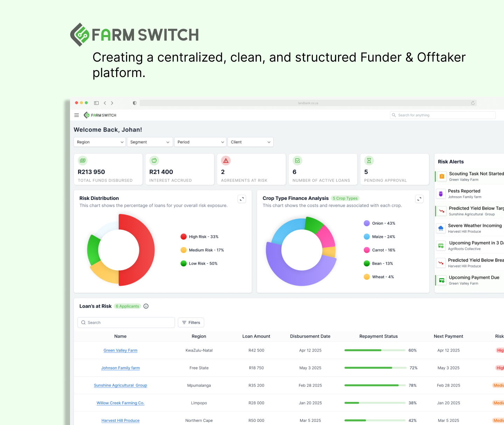Click the Search for anything field
The image size is (504, 425).
click(x=443, y=115)
